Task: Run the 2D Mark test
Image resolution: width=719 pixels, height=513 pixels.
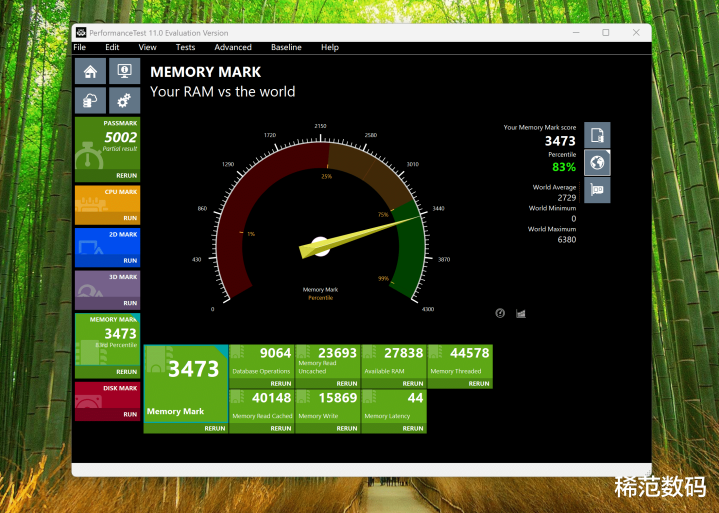Action: pos(130,260)
